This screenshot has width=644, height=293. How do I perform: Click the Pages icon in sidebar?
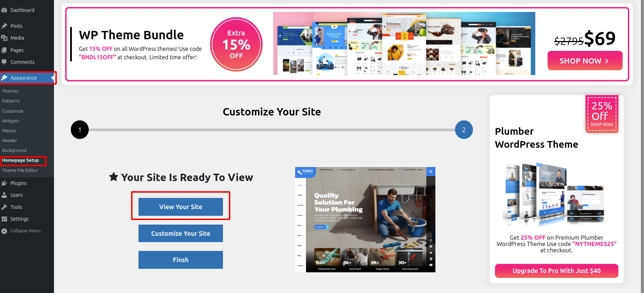(x=4, y=50)
